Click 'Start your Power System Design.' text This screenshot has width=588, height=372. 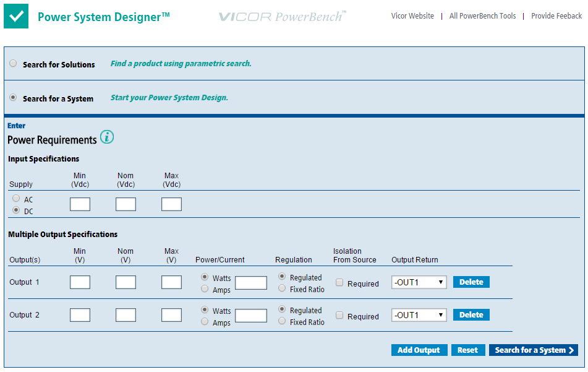[169, 98]
